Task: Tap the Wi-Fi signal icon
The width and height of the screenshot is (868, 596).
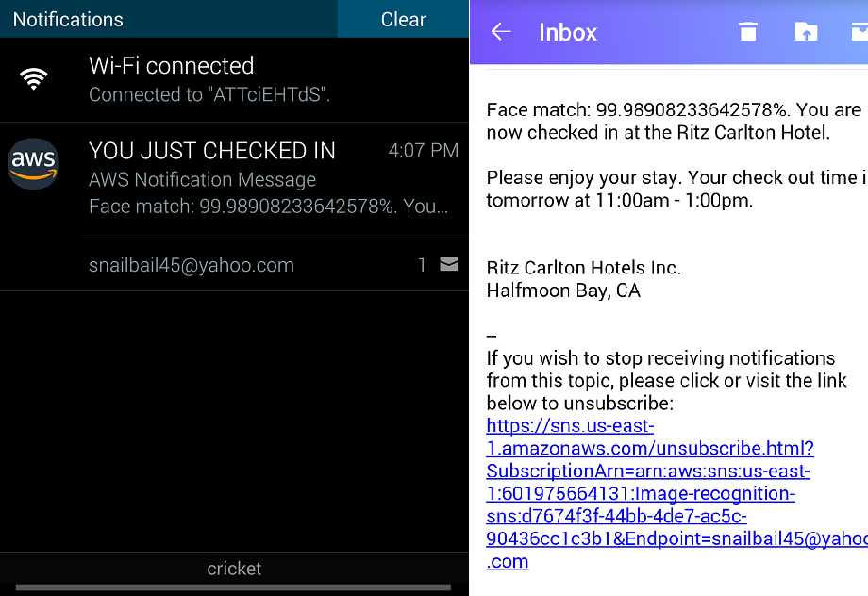Action: (x=34, y=79)
